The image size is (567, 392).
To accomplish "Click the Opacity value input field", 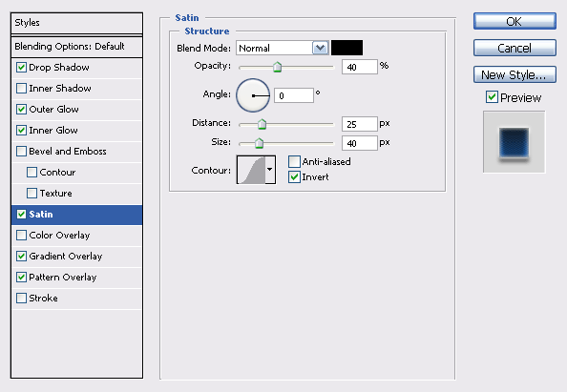I will [x=360, y=67].
